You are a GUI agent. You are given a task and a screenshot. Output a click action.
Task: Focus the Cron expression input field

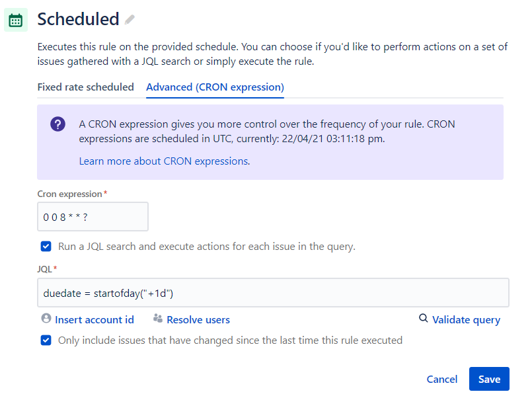[x=93, y=217]
